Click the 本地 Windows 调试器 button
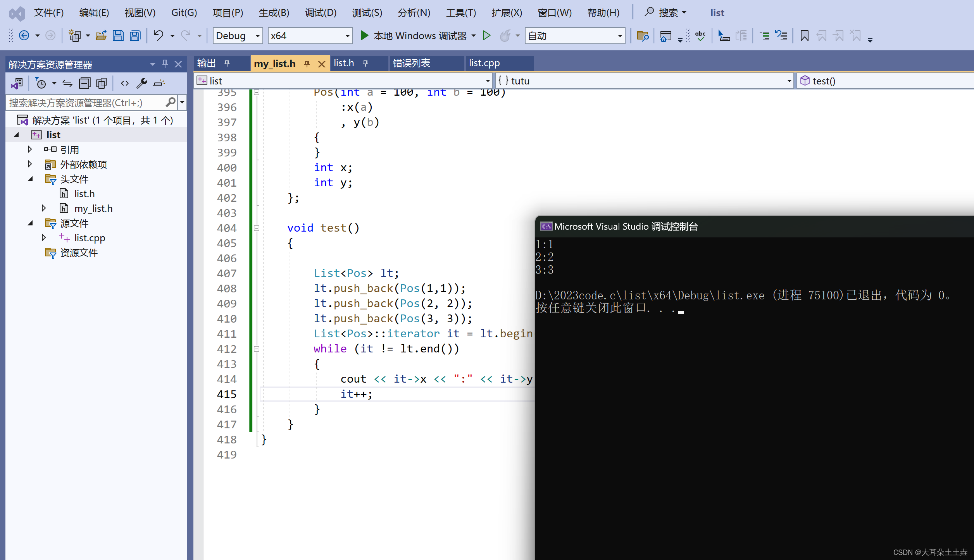Screen dimensions: 974x560 (x=415, y=36)
